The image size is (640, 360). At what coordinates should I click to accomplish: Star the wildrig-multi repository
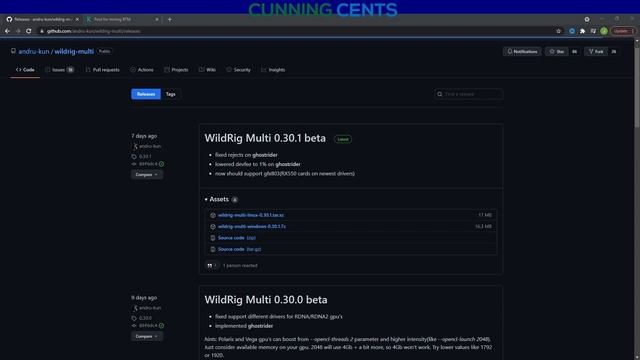tap(556, 51)
